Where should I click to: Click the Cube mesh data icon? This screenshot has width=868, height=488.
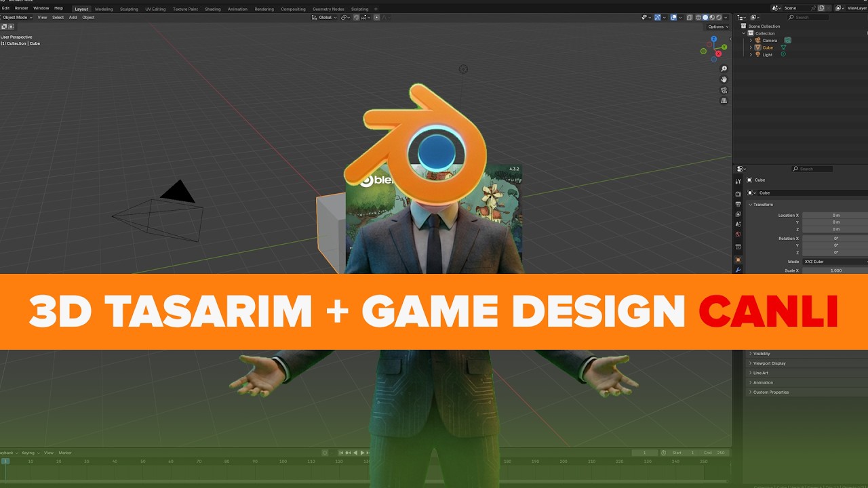point(783,47)
